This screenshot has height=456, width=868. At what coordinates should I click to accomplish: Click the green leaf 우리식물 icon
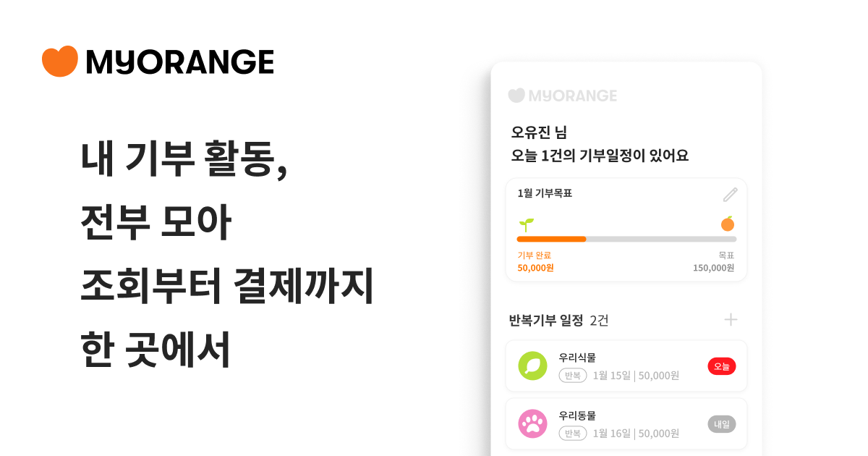coord(532,366)
